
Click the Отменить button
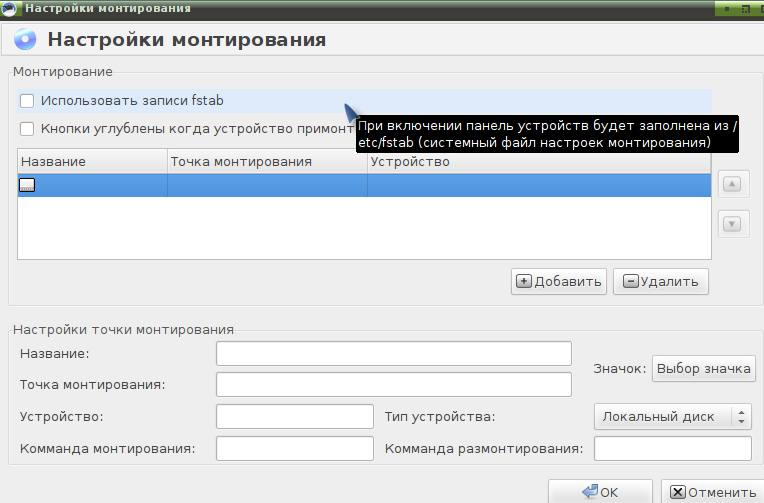(712, 492)
